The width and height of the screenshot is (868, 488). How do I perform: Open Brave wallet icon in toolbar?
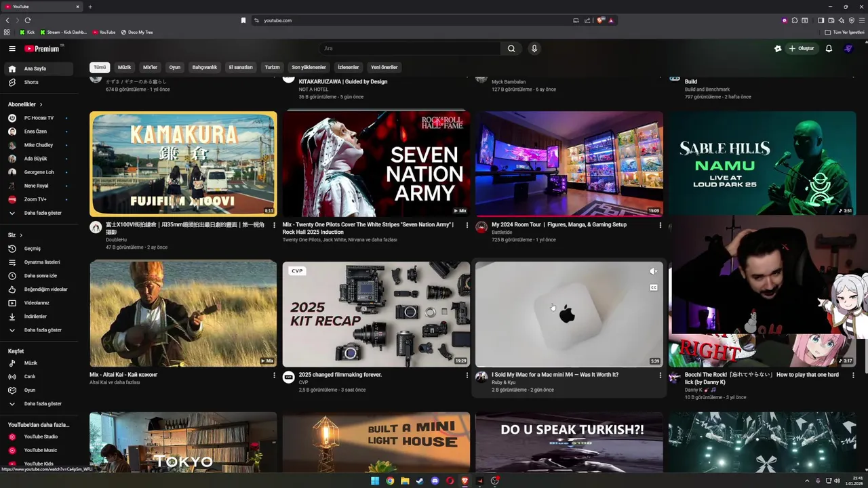(831, 20)
